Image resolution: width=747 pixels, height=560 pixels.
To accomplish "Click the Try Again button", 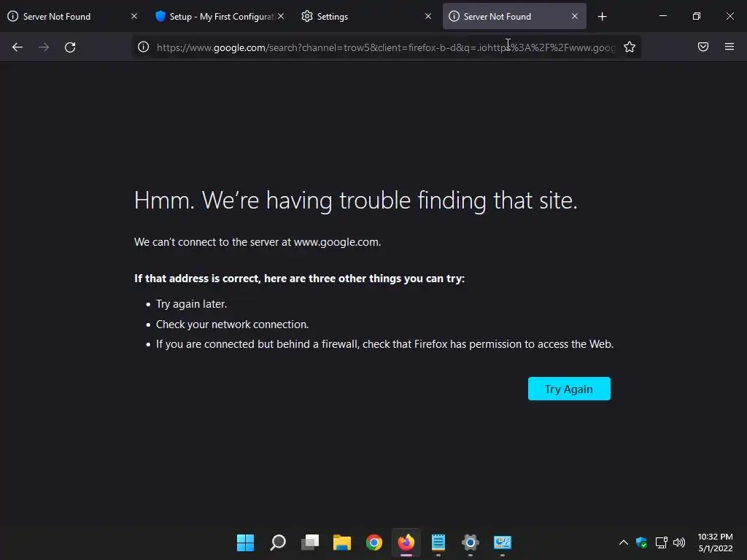I will tap(569, 389).
